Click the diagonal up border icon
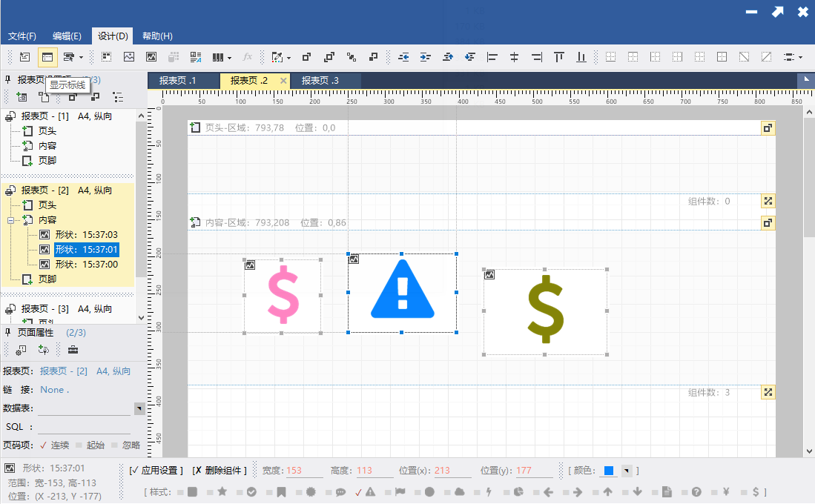 pos(767,57)
